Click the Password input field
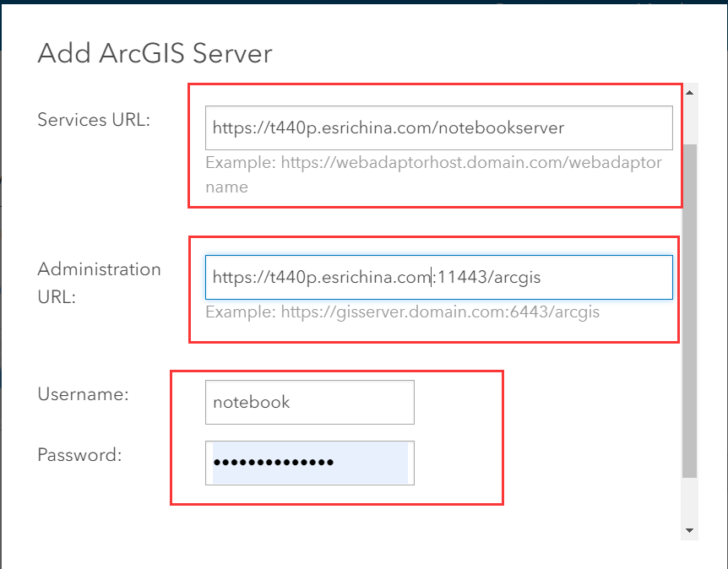 (309, 463)
